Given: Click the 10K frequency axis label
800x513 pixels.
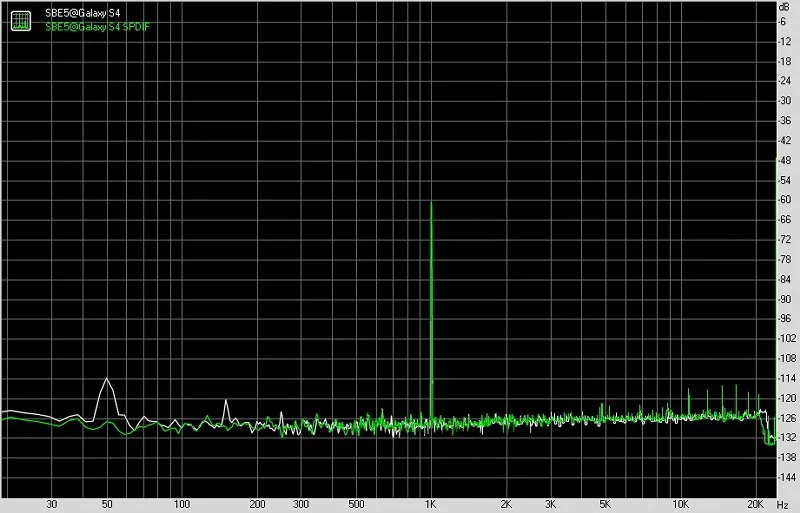Looking at the screenshot, I should 681,504.
